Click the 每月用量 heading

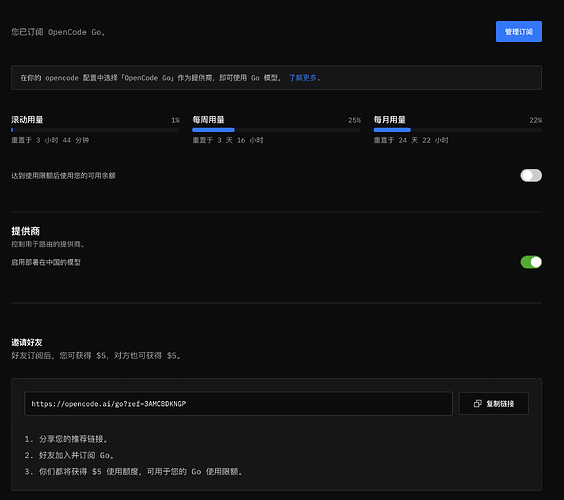click(x=390, y=120)
